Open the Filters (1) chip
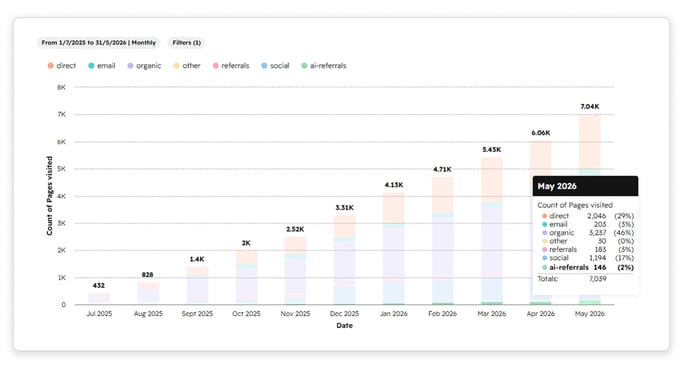Screen dimensions: 680x370 [x=186, y=43]
